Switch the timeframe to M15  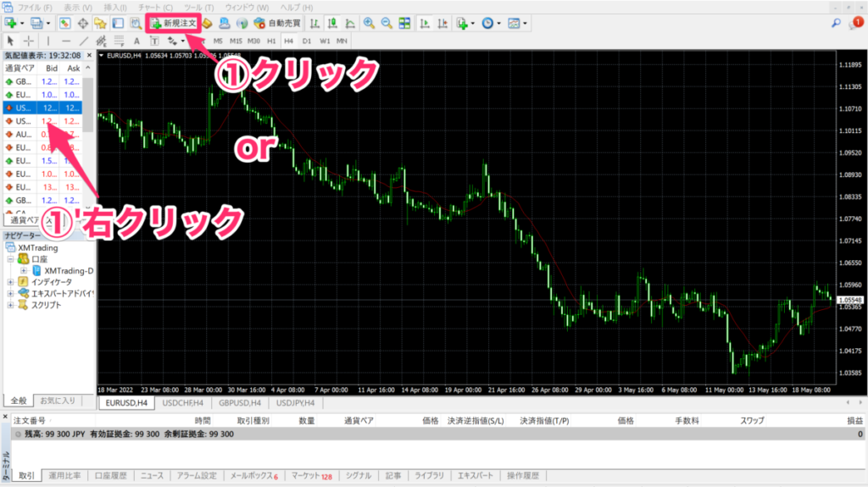click(x=236, y=41)
